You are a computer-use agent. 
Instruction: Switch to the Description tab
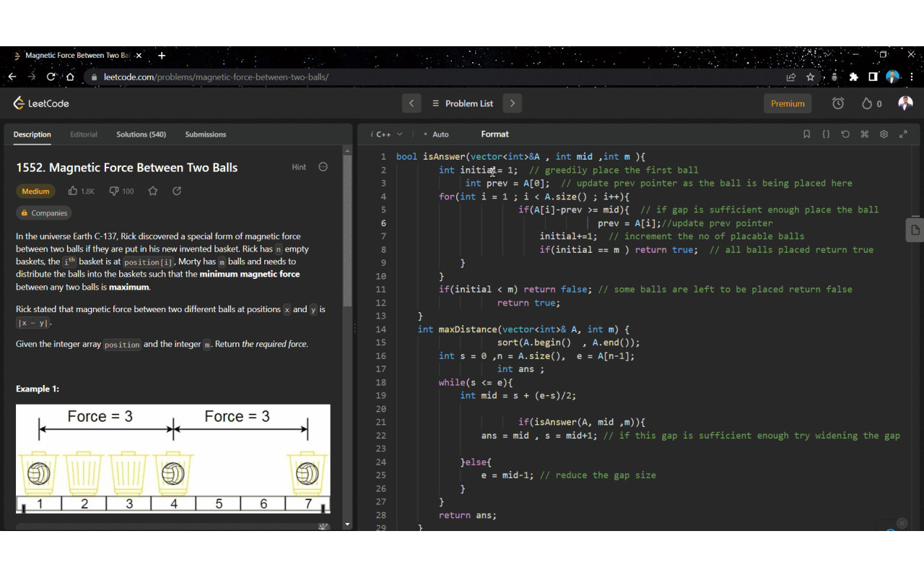coord(32,134)
